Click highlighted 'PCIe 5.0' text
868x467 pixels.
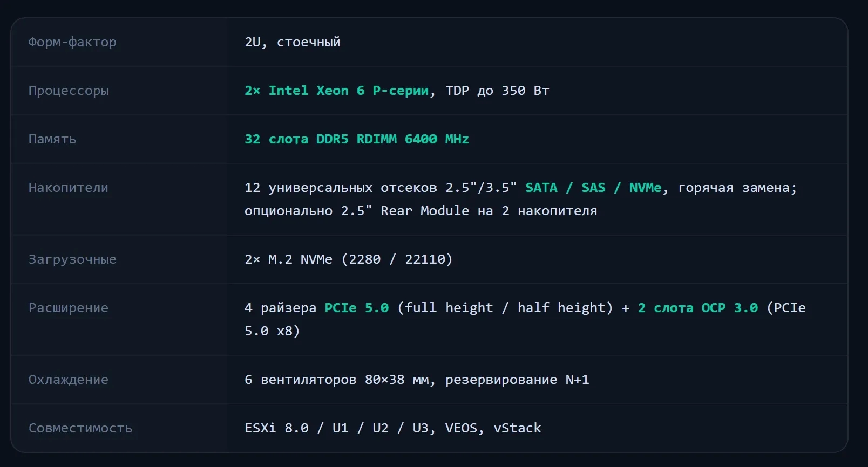(x=357, y=308)
